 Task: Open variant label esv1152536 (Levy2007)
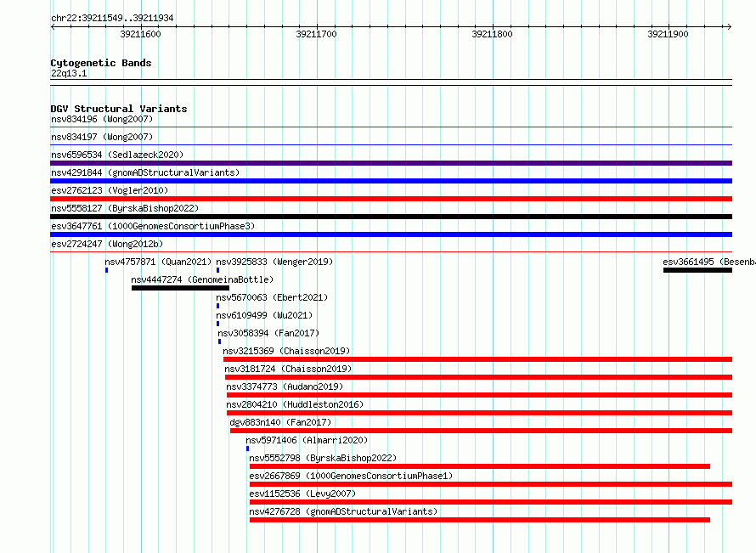click(302, 494)
